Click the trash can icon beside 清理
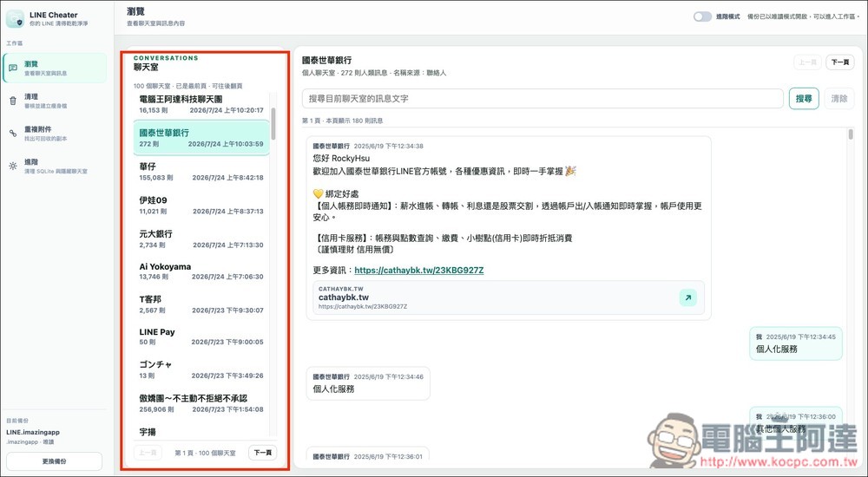Viewport: 868px width, 477px height. (13, 101)
